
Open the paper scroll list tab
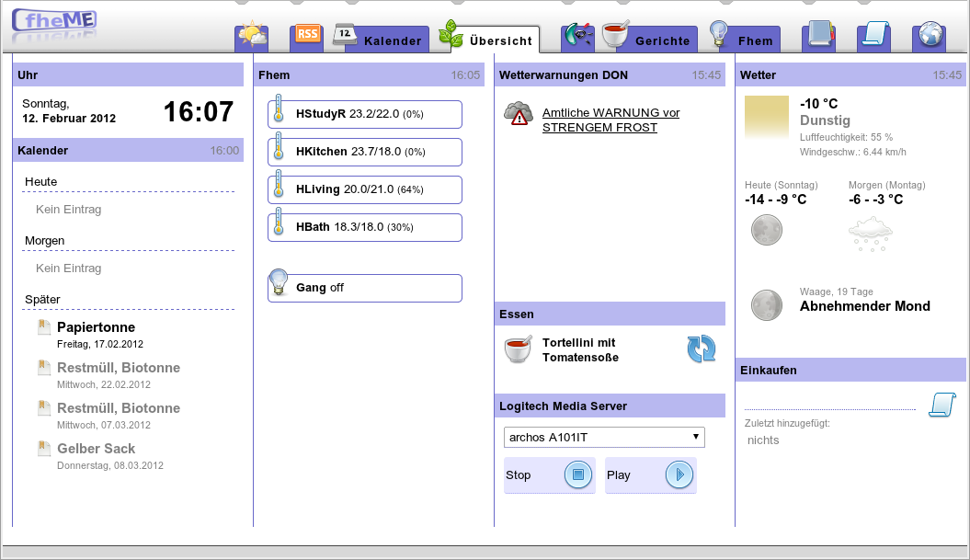click(874, 37)
